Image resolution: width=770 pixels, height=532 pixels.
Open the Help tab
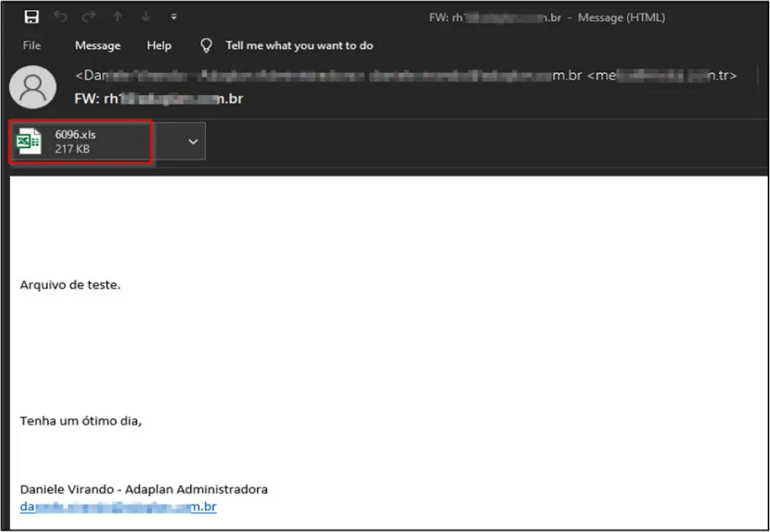pos(159,46)
